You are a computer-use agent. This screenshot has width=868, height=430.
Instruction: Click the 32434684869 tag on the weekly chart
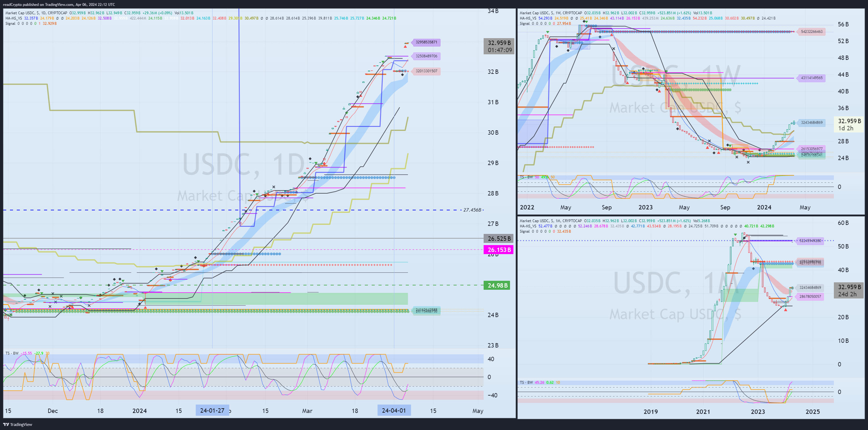812,123
